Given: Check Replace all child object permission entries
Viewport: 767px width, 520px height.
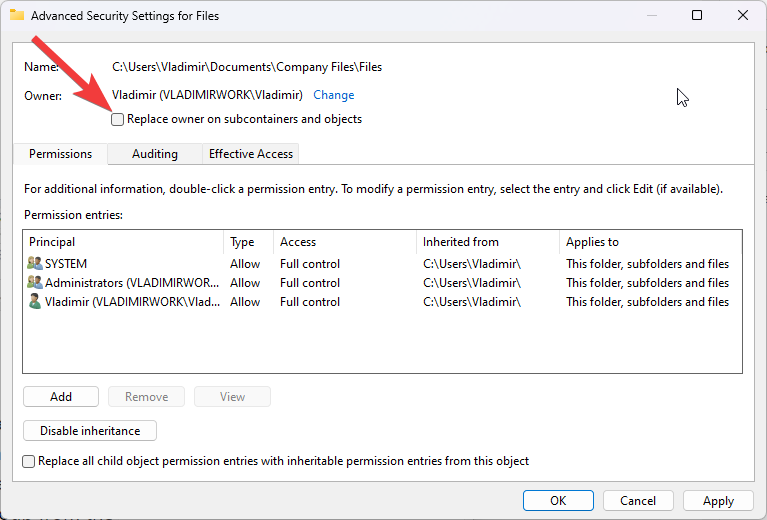Looking at the screenshot, I should click(29, 461).
